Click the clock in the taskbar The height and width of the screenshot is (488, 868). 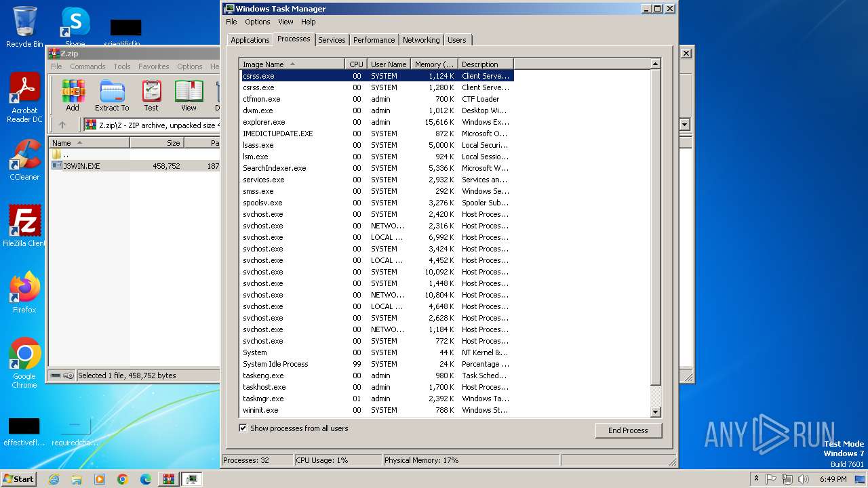pyautogui.click(x=833, y=479)
